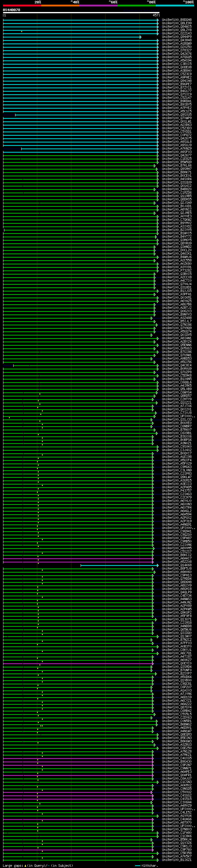
Task: Select hit UniRef100_Q84WI5
Action: pos(176,26)
